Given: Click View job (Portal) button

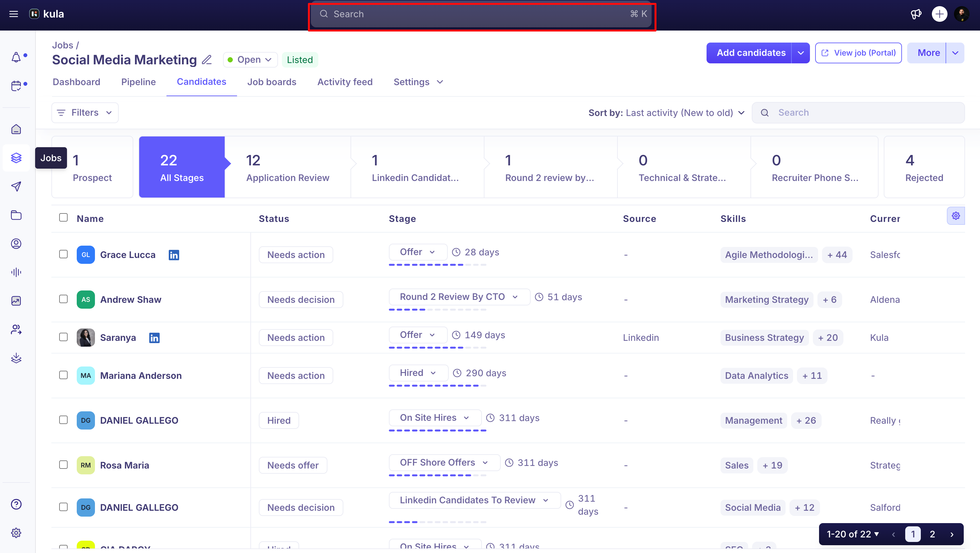Looking at the screenshot, I should click(x=858, y=53).
